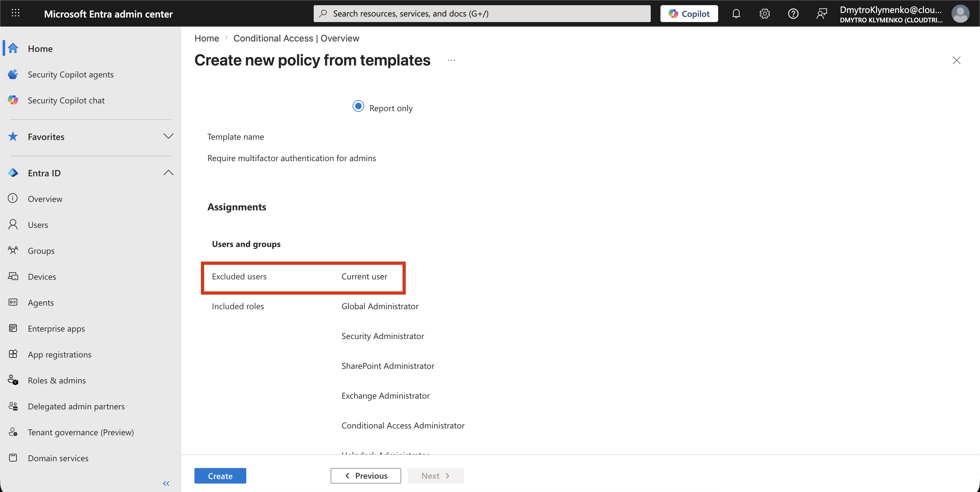The height and width of the screenshot is (492, 980).
Task: Click the Previous button
Action: pyautogui.click(x=366, y=476)
